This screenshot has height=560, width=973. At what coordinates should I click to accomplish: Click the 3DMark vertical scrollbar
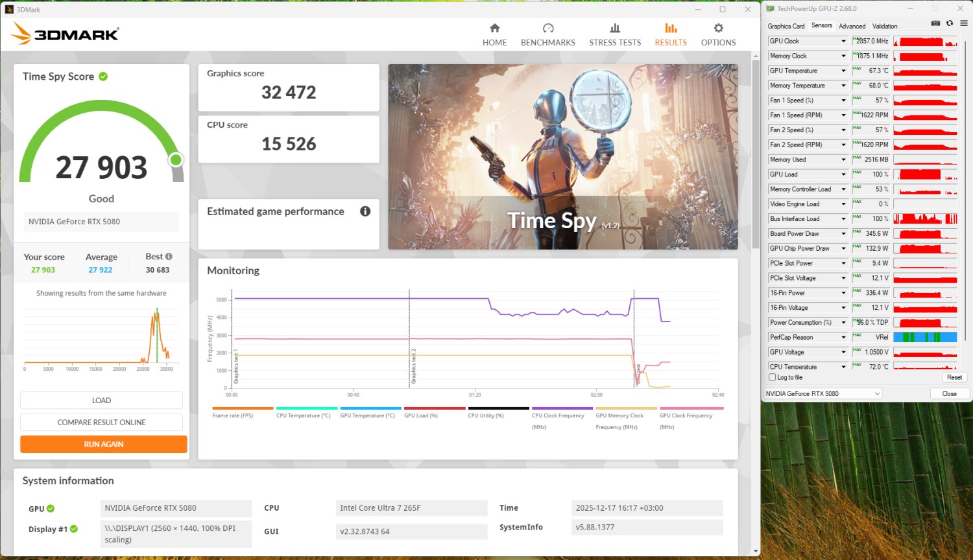click(756, 156)
